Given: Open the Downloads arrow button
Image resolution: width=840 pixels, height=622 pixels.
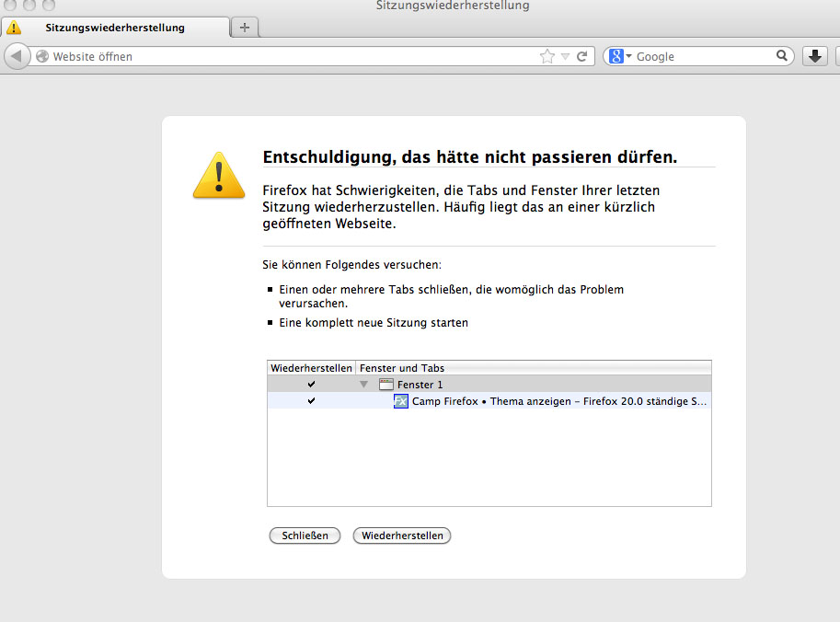Looking at the screenshot, I should pos(815,56).
